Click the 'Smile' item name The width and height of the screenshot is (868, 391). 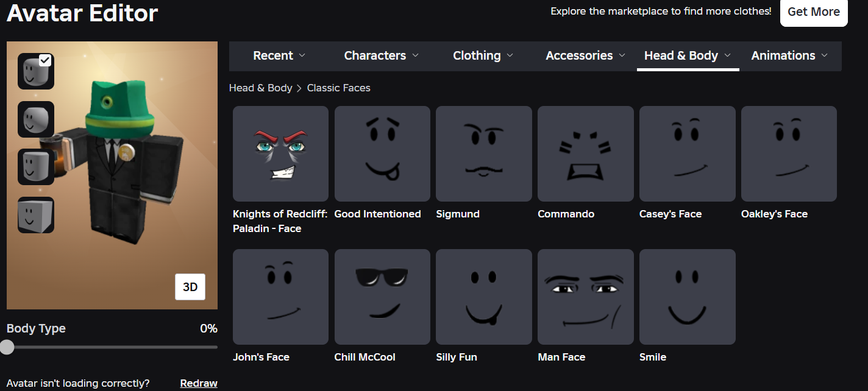(653, 357)
